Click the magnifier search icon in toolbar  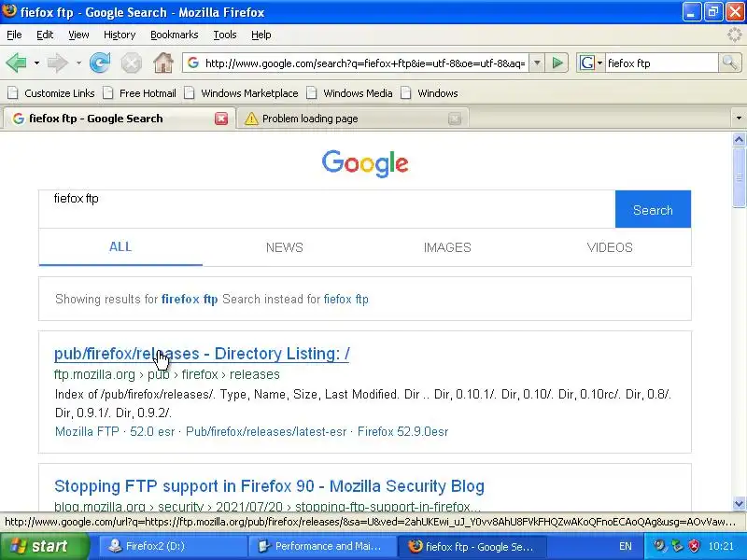(x=730, y=63)
